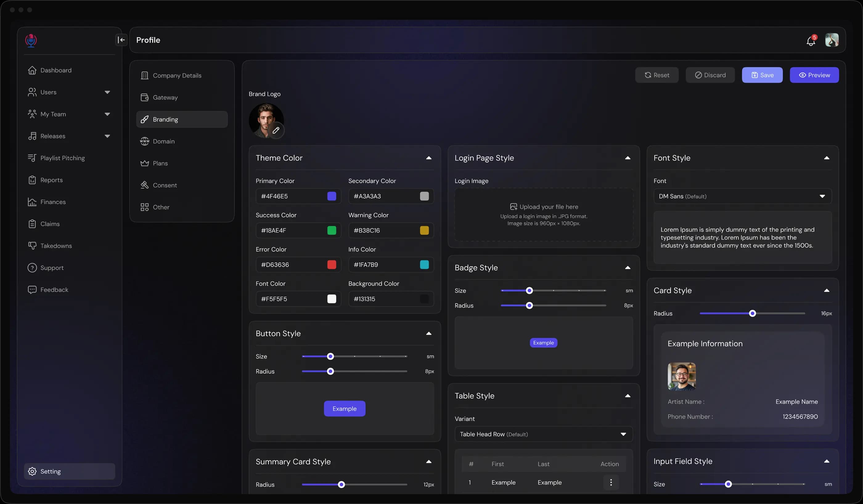Click the Finances chart icon
The height and width of the screenshot is (504, 863).
click(32, 202)
